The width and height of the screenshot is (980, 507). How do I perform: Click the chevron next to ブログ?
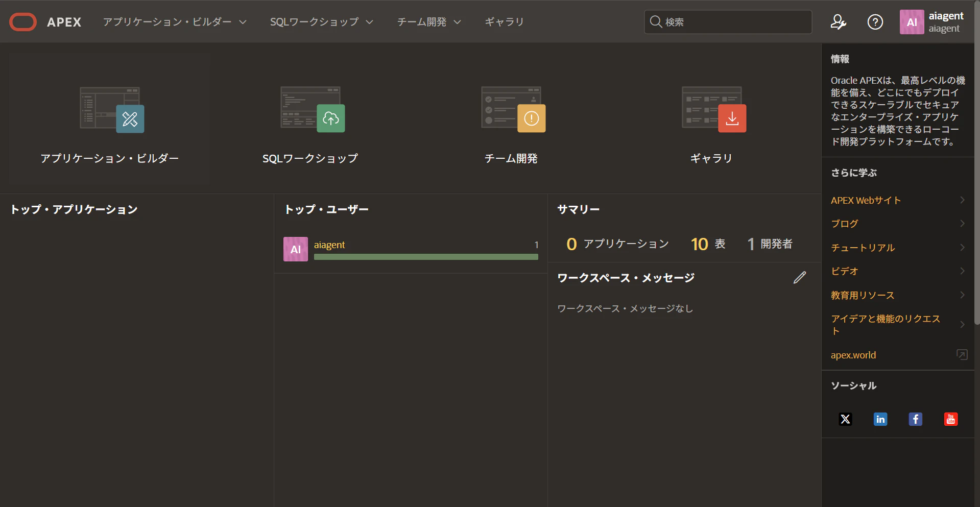point(962,224)
